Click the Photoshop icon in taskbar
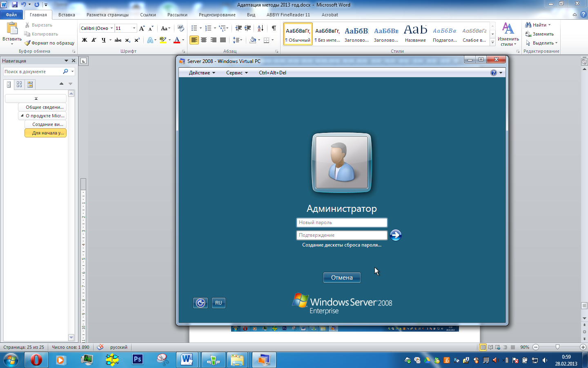Viewport: 588px width, 368px height. click(x=138, y=360)
